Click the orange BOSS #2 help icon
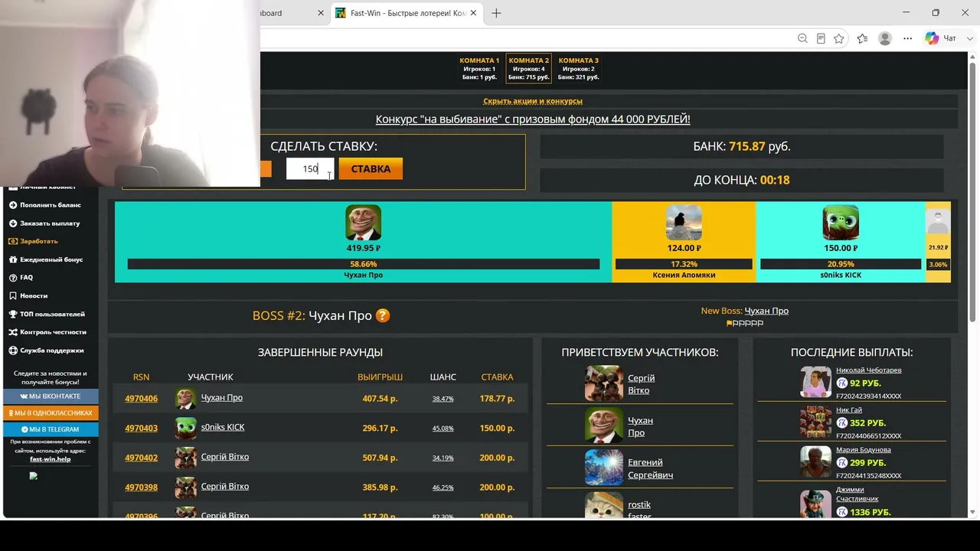The width and height of the screenshot is (980, 551). tap(383, 315)
